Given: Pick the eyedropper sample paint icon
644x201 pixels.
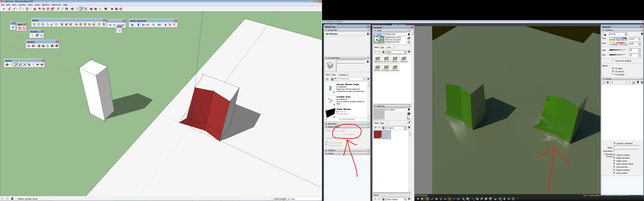Looking at the screenshot, I should coord(409,123).
